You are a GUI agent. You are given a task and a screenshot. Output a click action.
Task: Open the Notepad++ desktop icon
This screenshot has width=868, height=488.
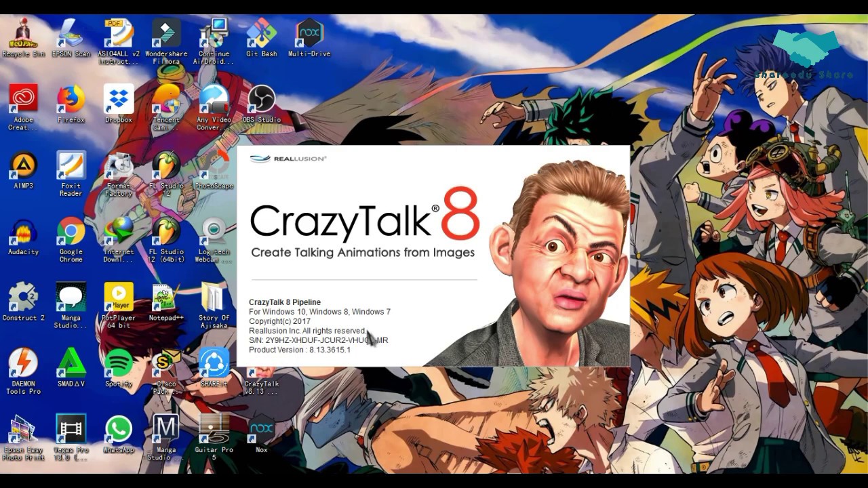pos(166,302)
